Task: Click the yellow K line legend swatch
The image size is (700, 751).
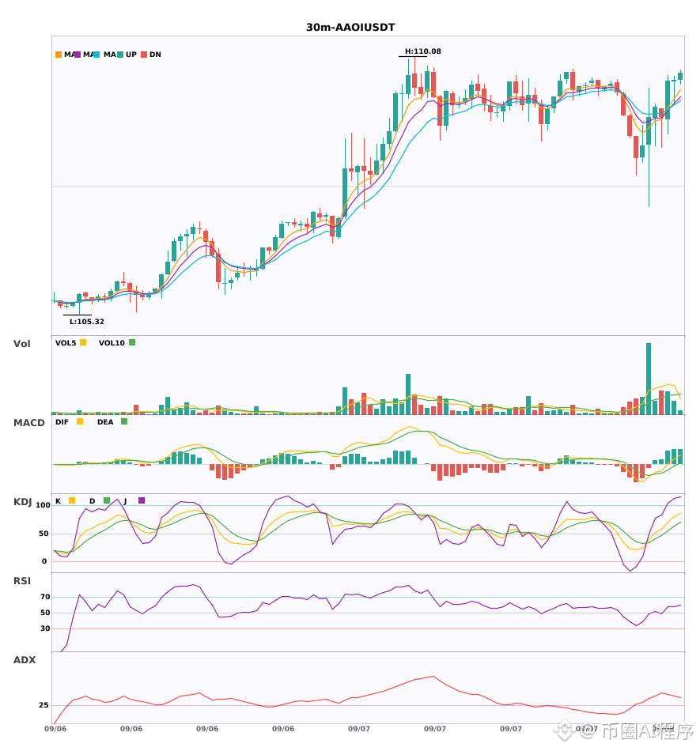Action: point(72,500)
